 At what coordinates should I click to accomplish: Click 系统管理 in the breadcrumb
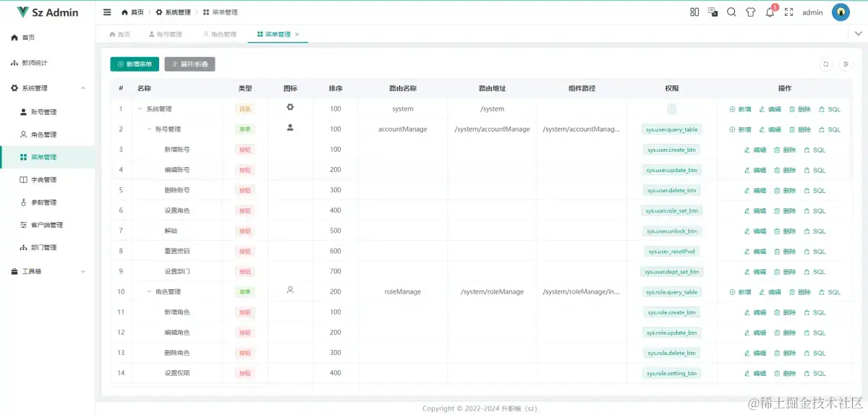[x=174, y=12]
